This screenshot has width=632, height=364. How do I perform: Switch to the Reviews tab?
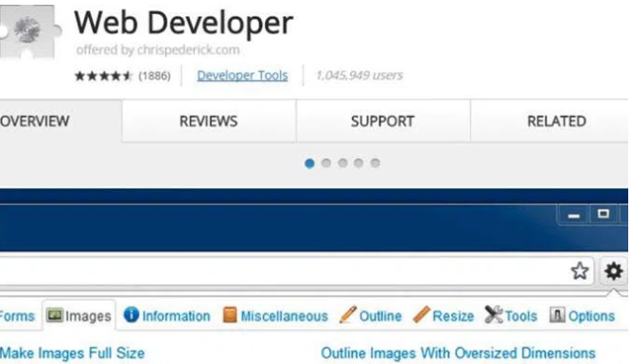208,121
